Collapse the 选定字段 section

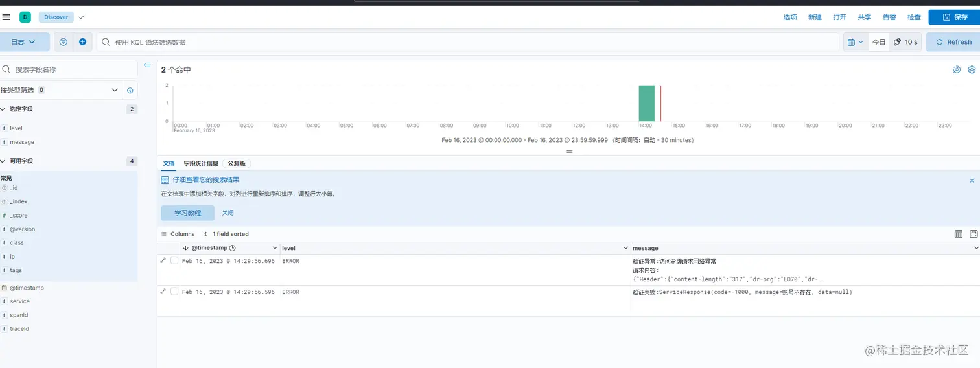(x=5, y=109)
